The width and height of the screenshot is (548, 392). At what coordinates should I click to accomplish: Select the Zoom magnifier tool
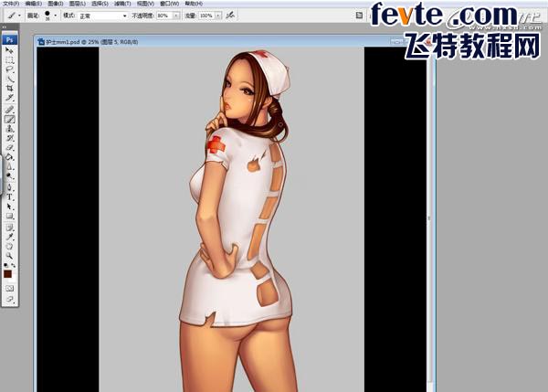tap(10, 256)
